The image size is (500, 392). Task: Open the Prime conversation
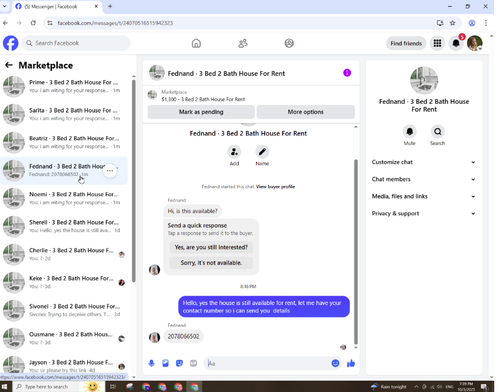(63, 86)
